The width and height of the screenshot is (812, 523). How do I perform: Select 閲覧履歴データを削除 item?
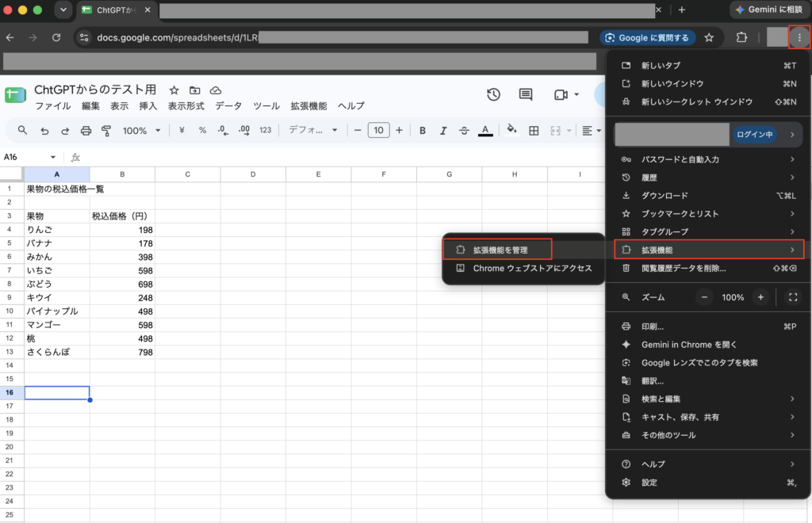click(x=708, y=268)
